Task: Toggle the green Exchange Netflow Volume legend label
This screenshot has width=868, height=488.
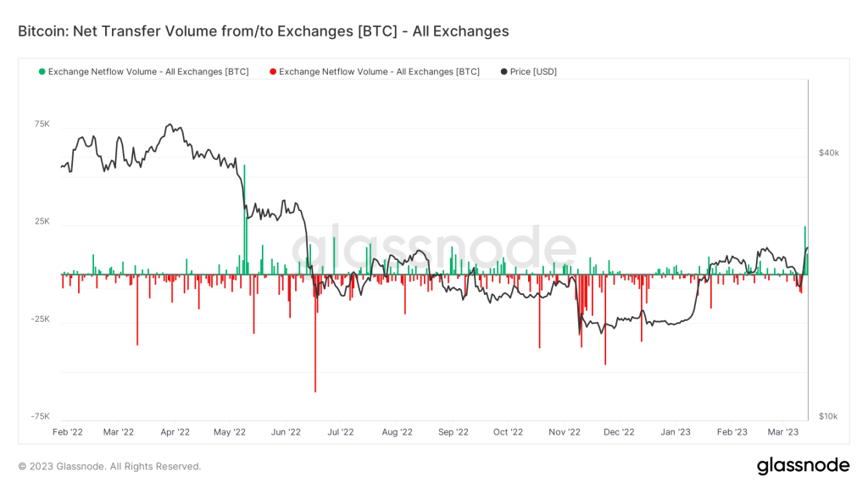Action: [148, 72]
